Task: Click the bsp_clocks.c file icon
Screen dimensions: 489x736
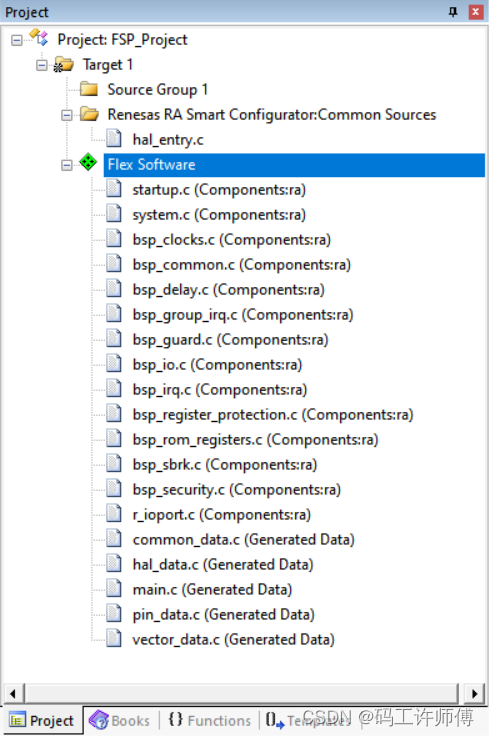Action: pos(114,239)
